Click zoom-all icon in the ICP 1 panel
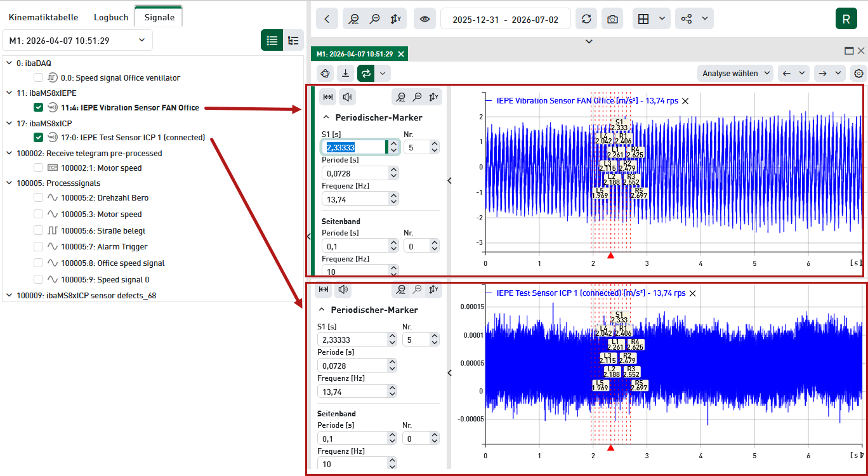868x476 pixels. pos(400,290)
